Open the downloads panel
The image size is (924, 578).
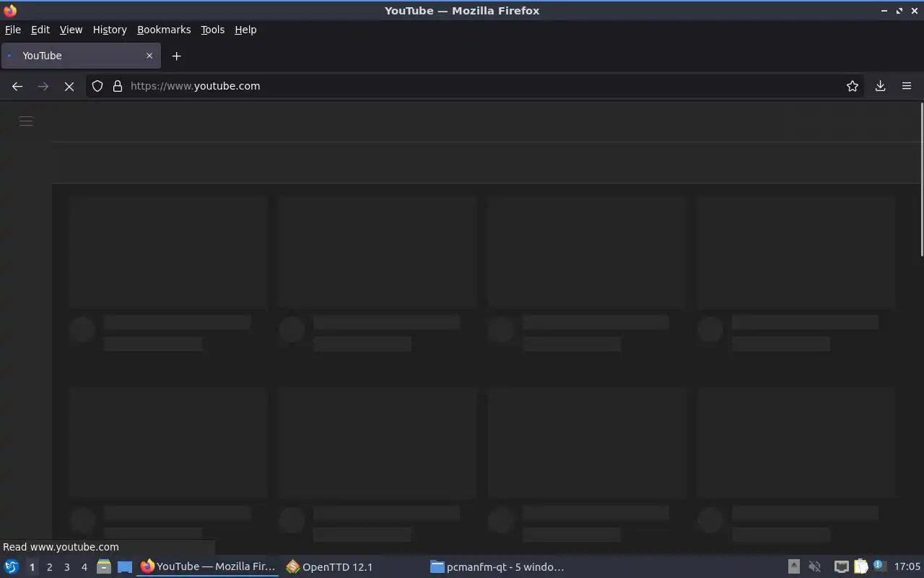click(881, 86)
